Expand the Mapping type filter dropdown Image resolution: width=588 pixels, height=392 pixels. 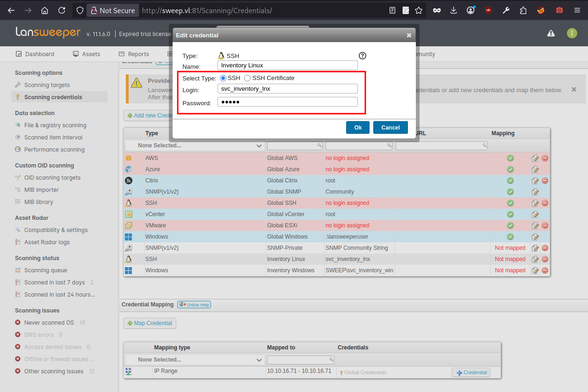(x=195, y=360)
